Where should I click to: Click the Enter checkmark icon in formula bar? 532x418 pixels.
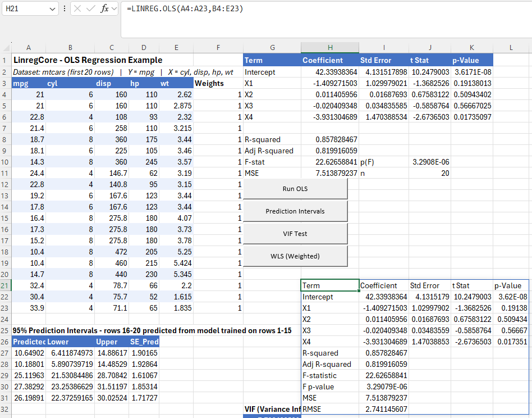pyautogui.click(x=91, y=9)
